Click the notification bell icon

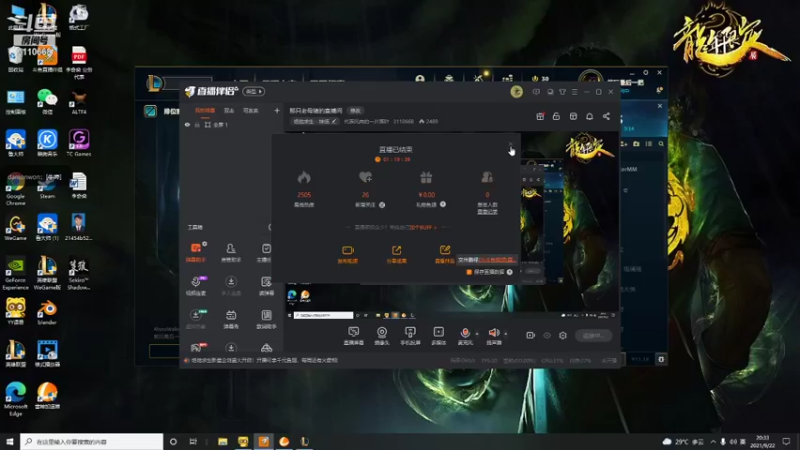(589, 116)
